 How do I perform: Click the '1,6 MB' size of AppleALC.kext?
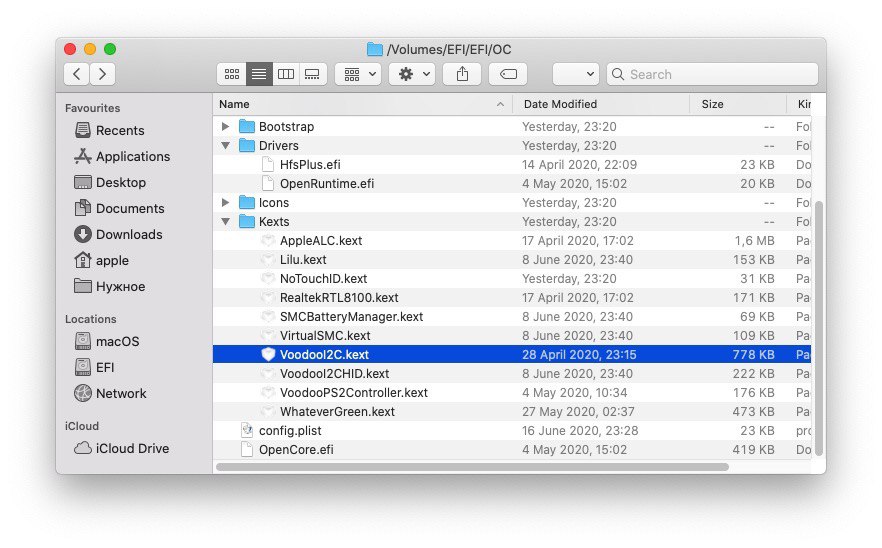[x=754, y=241]
